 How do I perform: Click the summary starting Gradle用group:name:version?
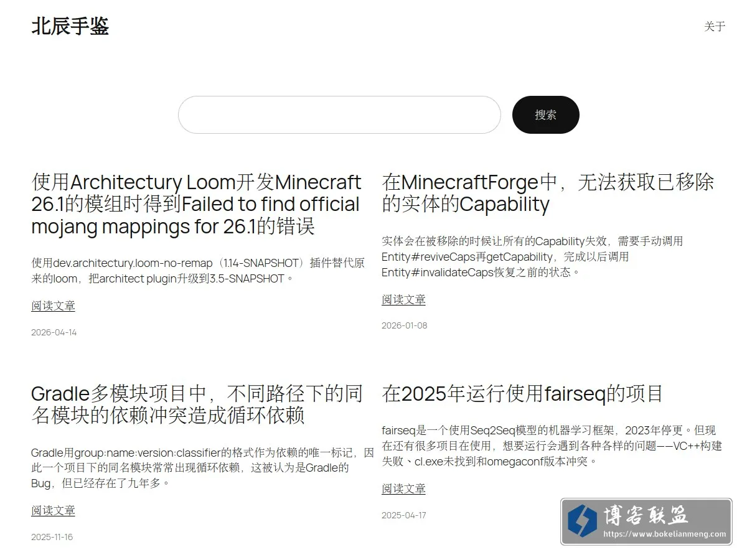(202, 467)
